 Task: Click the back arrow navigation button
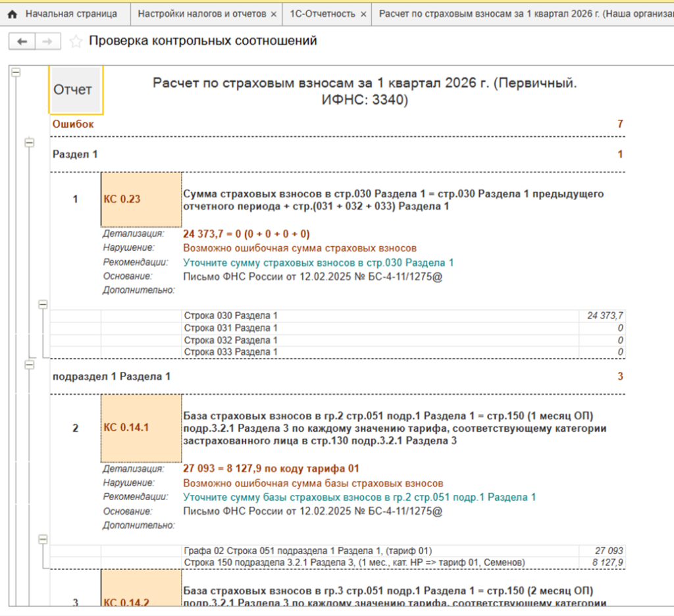tap(22, 41)
